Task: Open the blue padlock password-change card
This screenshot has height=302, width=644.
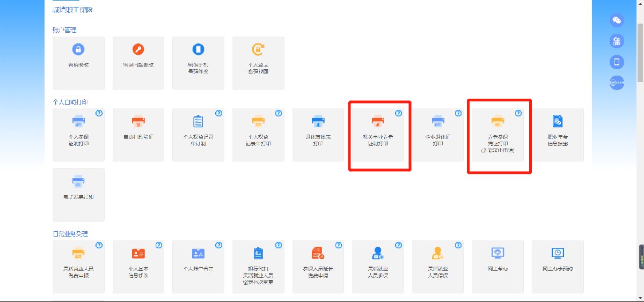Action: click(78, 63)
